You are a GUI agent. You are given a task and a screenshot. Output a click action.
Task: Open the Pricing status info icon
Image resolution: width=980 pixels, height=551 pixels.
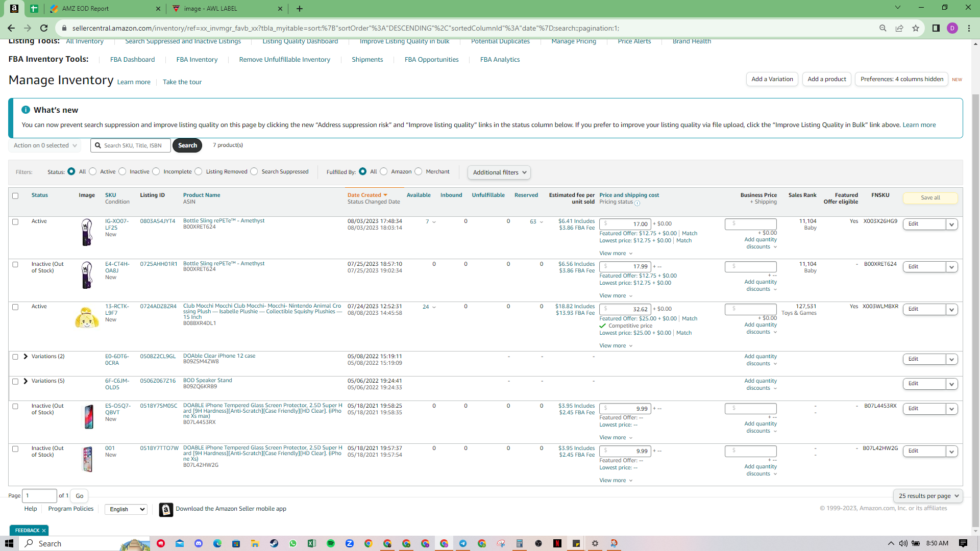(x=638, y=203)
